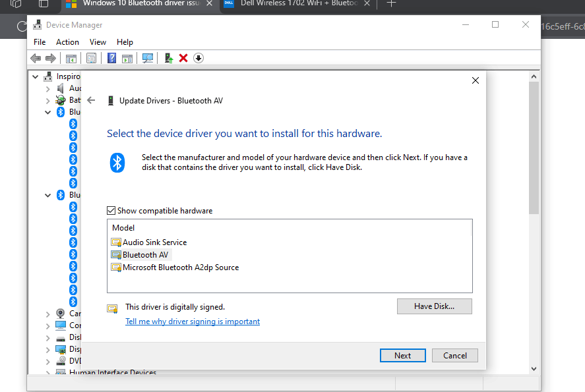Close the Update Drivers dialog
Screen dimensions: 585x392
click(476, 80)
